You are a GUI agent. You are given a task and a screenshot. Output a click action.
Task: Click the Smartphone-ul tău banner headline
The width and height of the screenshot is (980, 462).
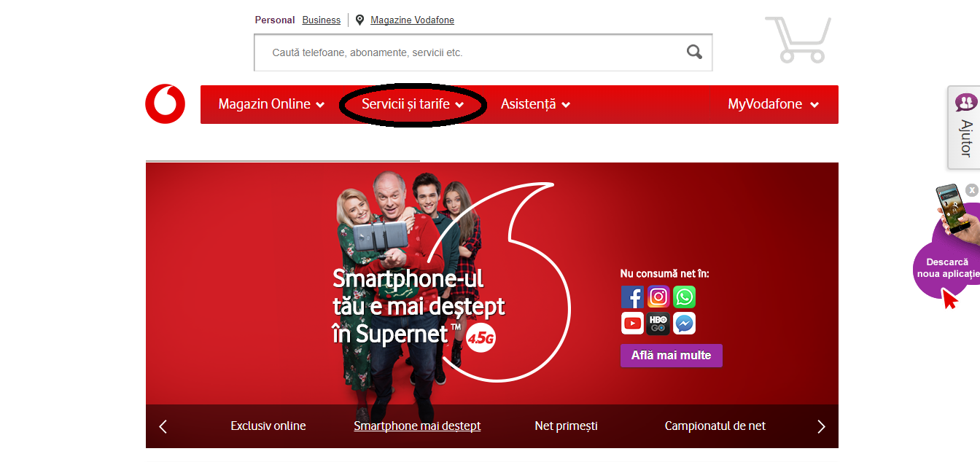pyautogui.click(x=419, y=306)
